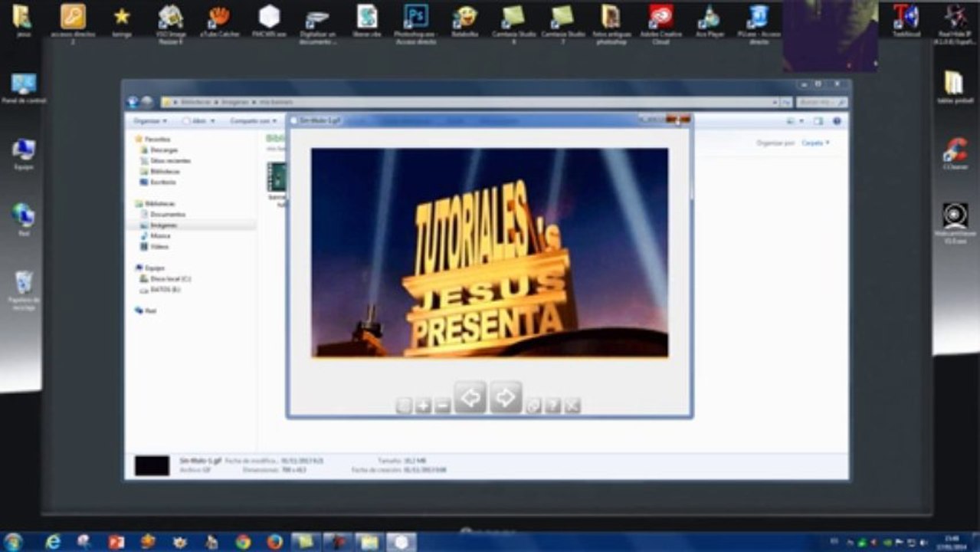Click the Windows Start button
Screen dimensions: 980x552
[x=14, y=542]
